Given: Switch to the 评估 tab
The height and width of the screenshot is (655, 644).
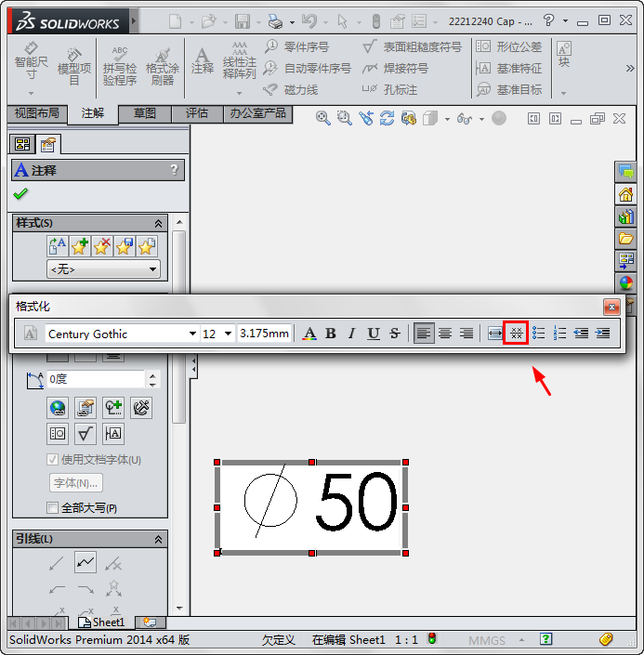Looking at the screenshot, I should click(197, 113).
